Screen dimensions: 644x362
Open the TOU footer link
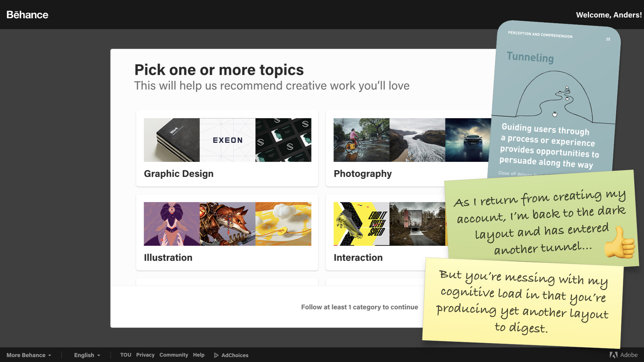125,355
